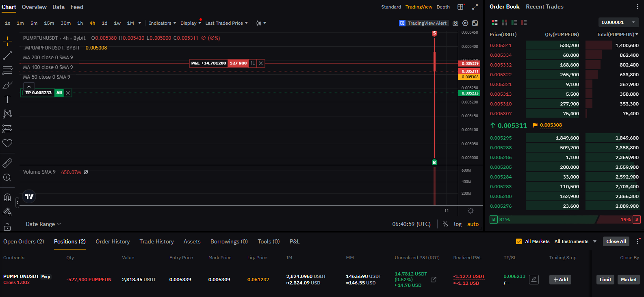Switch to the Data tab
Viewport: 644px width, 297px height.
pos(59,7)
